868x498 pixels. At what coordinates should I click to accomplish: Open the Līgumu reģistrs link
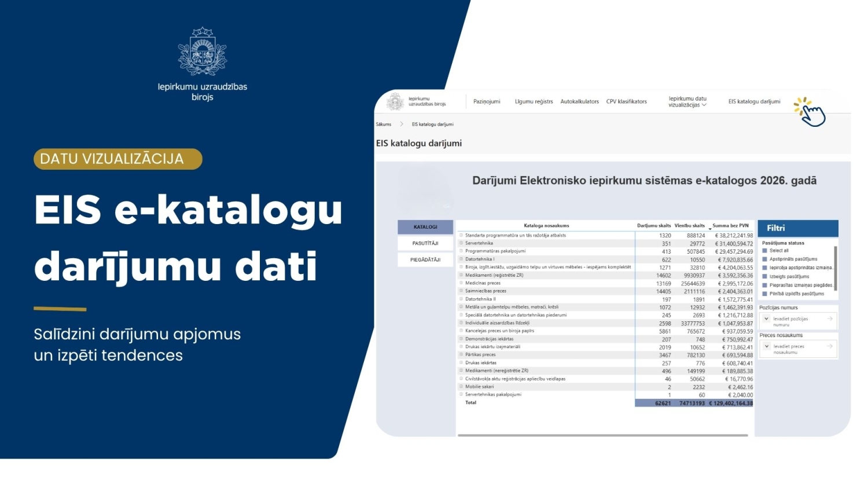click(534, 102)
